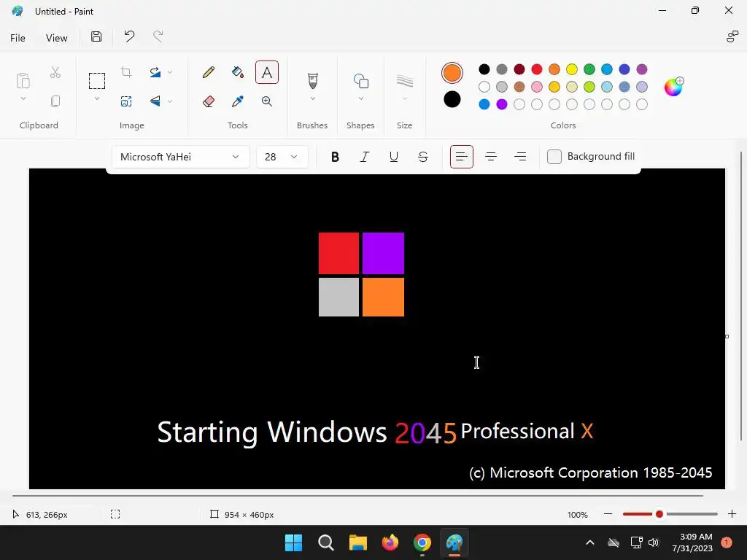Screen dimensions: 747x560
Task: Click the Copy icon
Action: point(55,101)
